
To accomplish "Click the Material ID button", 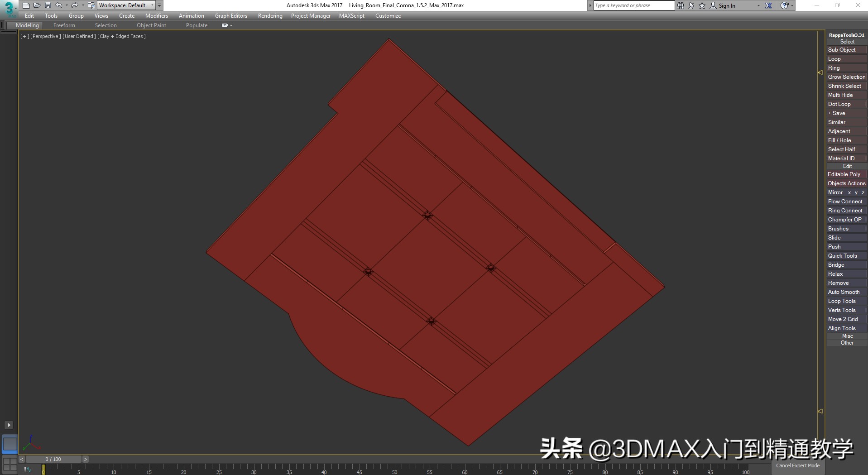I will point(847,158).
